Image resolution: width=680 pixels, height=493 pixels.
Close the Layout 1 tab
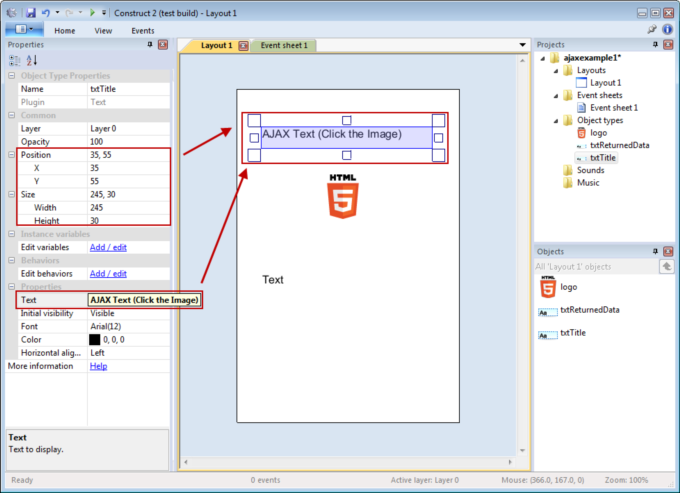244,46
